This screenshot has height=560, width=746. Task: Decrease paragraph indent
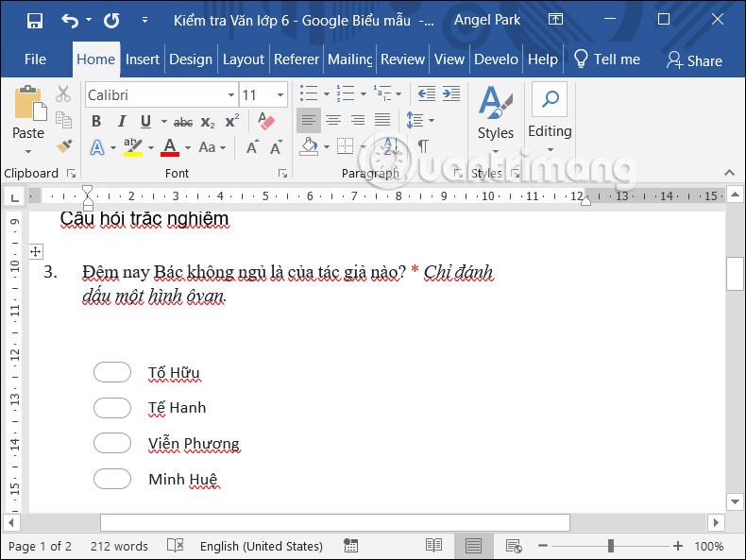[426, 93]
